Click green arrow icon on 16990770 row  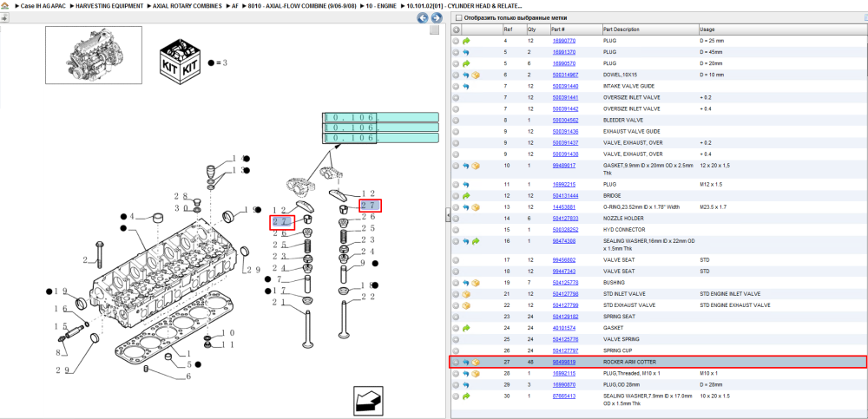466,41
